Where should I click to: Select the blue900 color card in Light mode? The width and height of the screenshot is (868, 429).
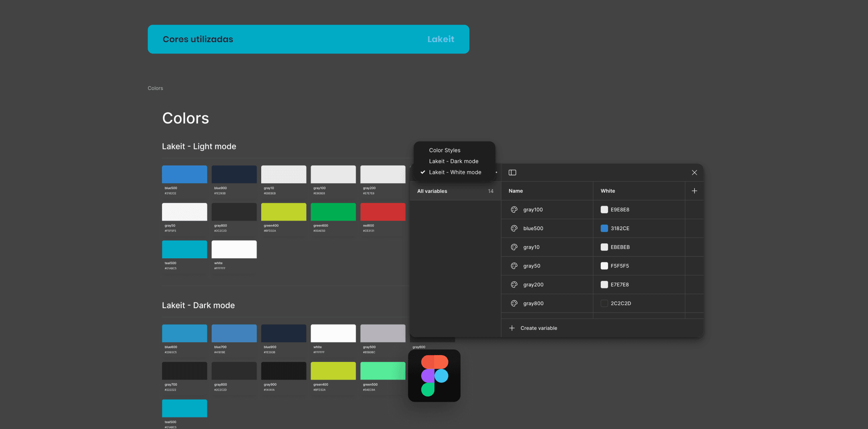coord(234,181)
